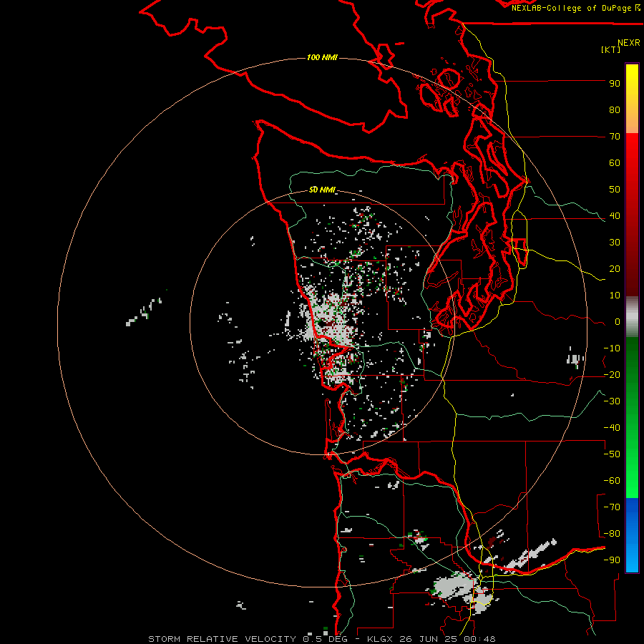The image size is (644, 644).
Task: Select the -10 knot scale label
Action: click(x=612, y=348)
